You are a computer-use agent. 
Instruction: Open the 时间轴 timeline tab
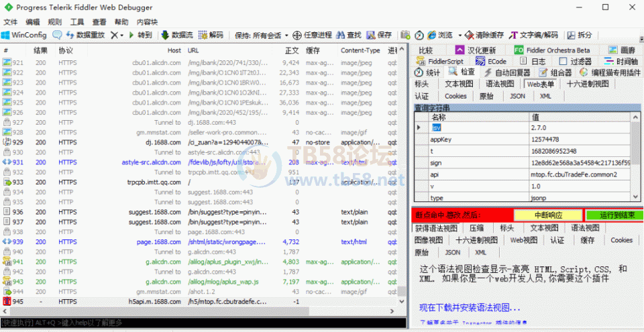[621, 61]
